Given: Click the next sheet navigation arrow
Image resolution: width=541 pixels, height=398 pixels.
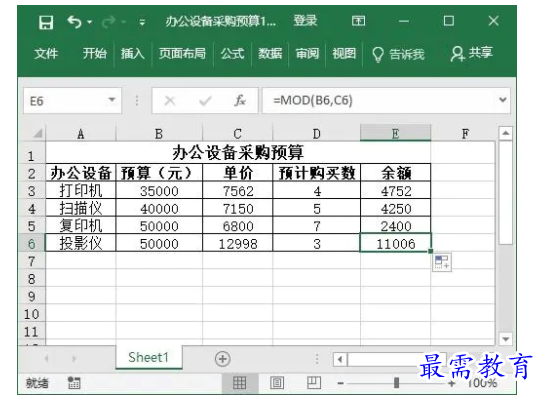Looking at the screenshot, I should 73,359.
